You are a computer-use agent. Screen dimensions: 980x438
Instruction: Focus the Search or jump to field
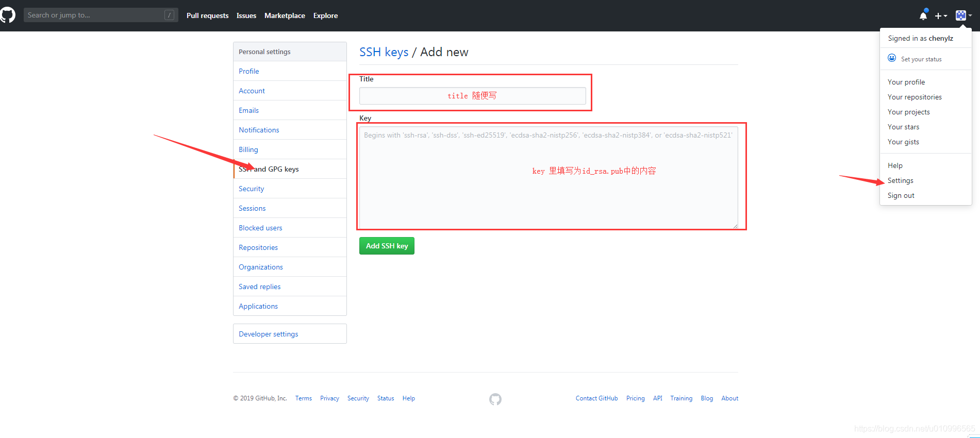(101, 15)
